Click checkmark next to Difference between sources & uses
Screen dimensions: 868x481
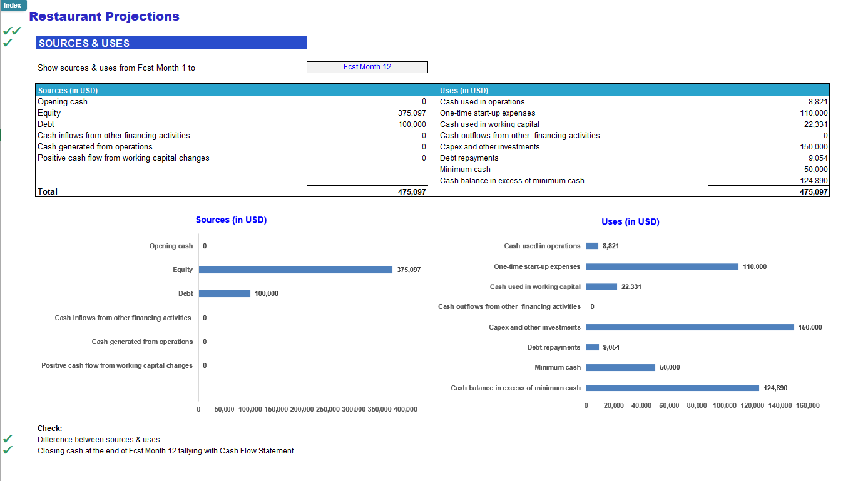[x=8, y=439]
